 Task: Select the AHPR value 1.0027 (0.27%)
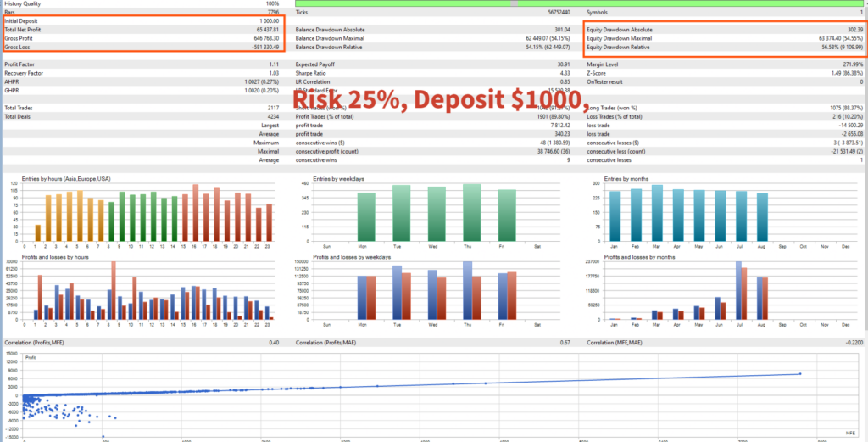(261, 82)
